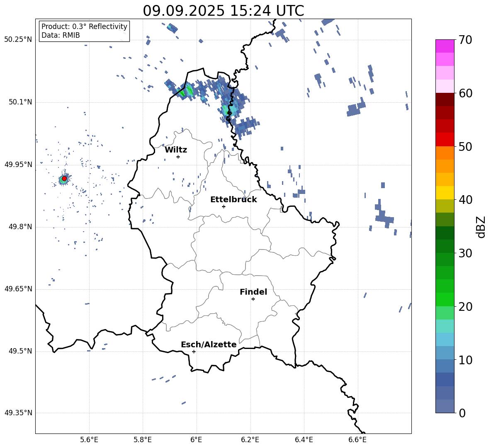491x448 pixels.
Task: Select the Esch/Alzette city label
Action: point(209,344)
